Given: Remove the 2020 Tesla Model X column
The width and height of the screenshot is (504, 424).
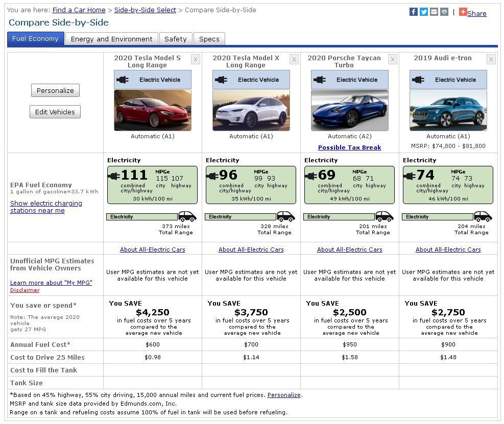Looking at the screenshot, I should 294,59.
